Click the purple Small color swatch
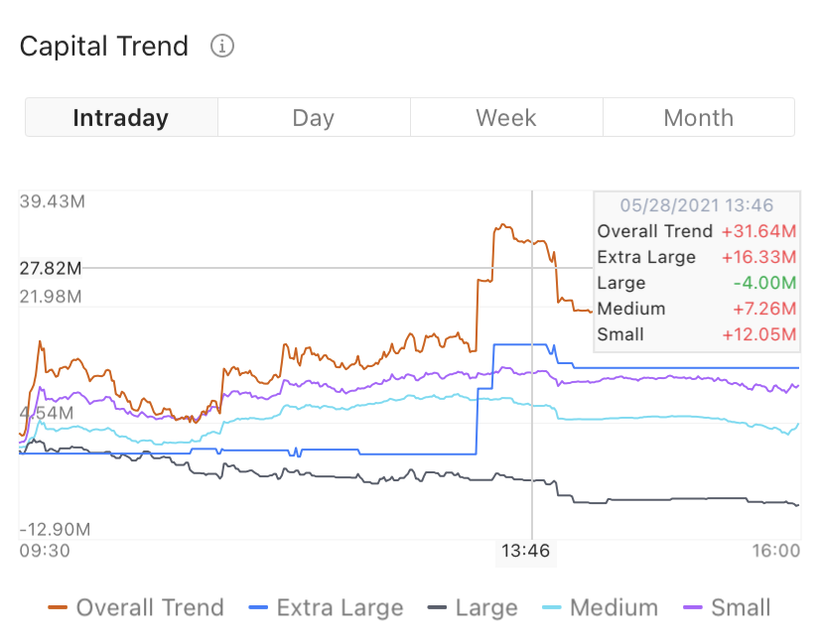This screenshot has width=821, height=644. (x=693, y=607)
